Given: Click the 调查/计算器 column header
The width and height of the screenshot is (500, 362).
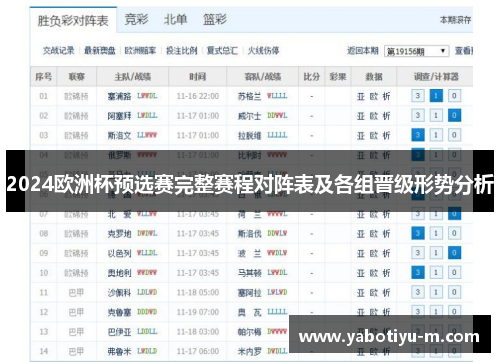Looking at the screenshot, I should pyautogui.click(x=436, y=77).
